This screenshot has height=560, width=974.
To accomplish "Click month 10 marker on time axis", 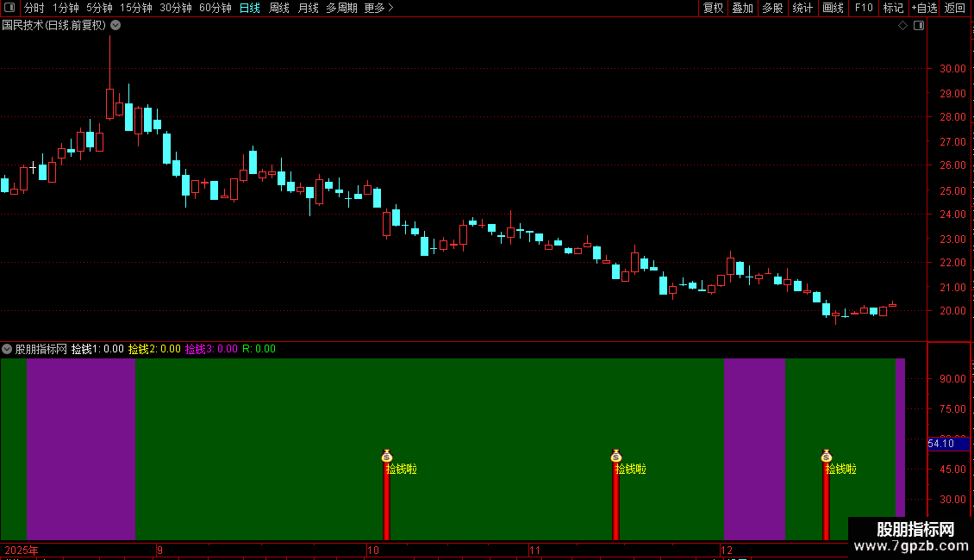I will point(373,550).
